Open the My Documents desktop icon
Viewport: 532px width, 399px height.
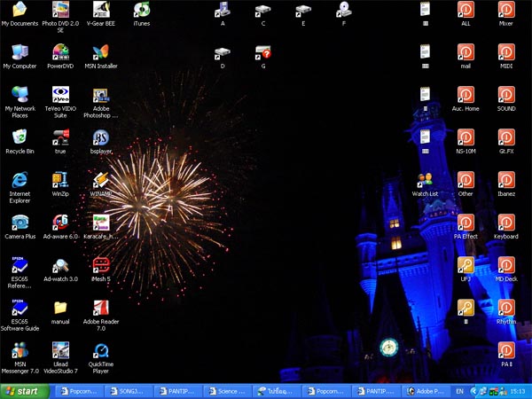pyautogui.click(x=20, y=10)
